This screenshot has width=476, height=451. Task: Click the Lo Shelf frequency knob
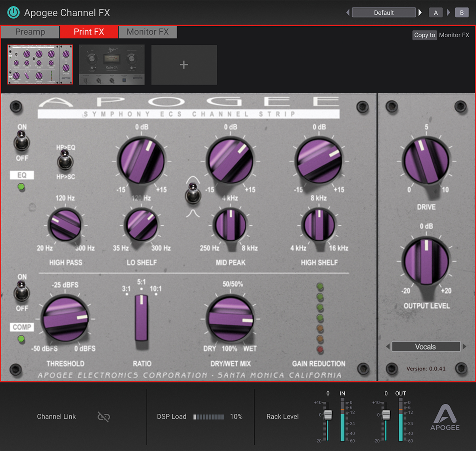pos(141,225)
